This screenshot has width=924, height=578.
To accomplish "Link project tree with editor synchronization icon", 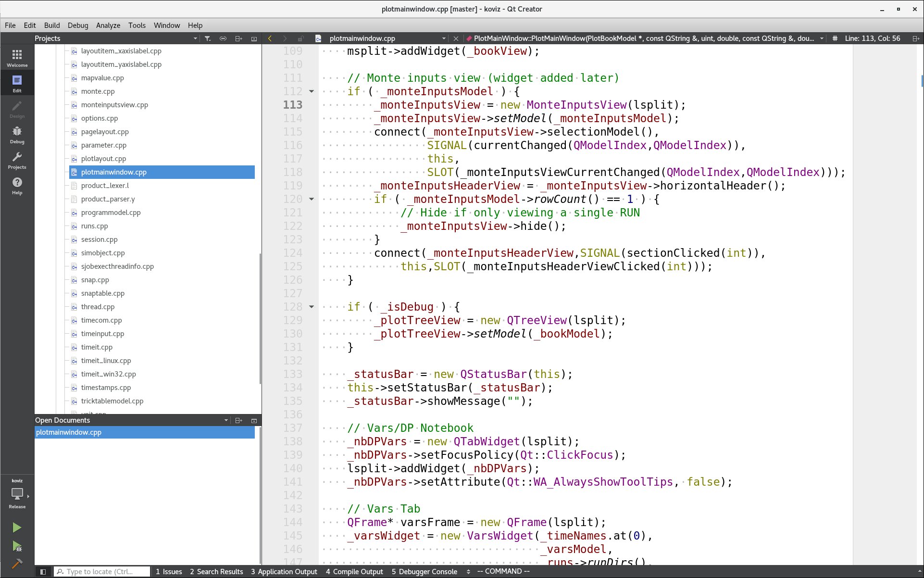I will (x=223, y=38).
